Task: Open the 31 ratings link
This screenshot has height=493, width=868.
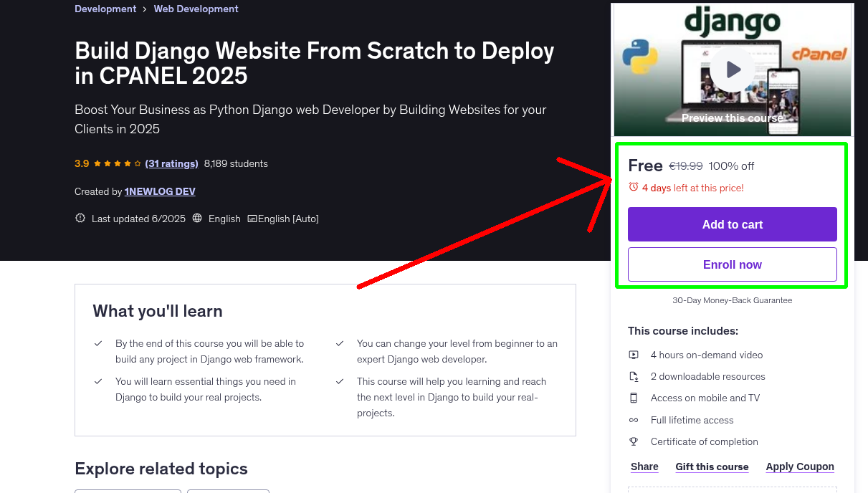Action: click(x=171, y=163)
